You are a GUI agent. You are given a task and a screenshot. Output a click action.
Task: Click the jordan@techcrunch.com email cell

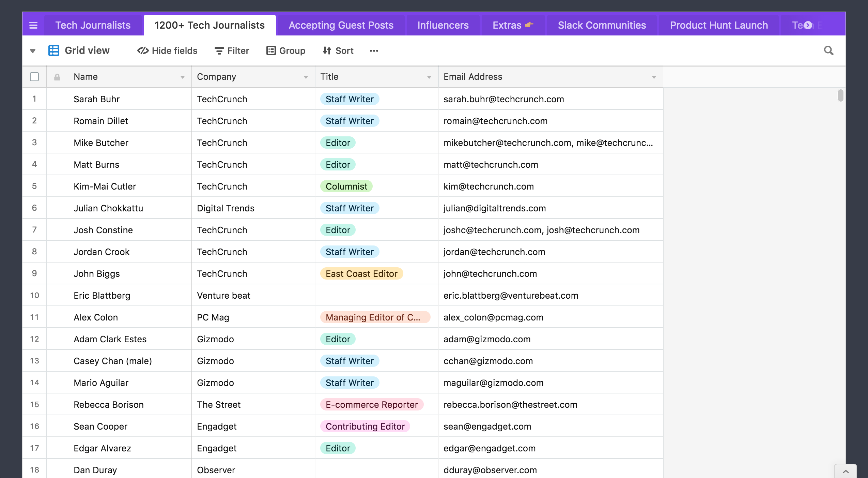[x=551, y=252]
